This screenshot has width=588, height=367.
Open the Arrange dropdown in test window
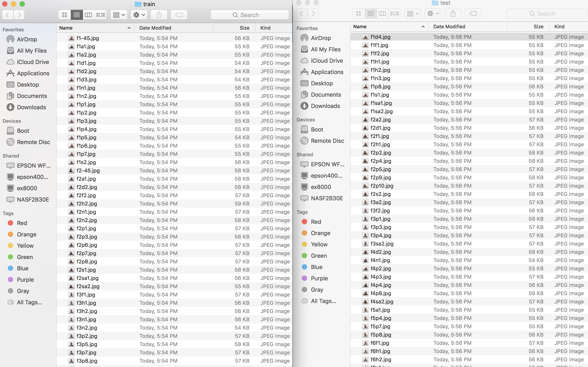pyautogui.click(x=413, y=13)
